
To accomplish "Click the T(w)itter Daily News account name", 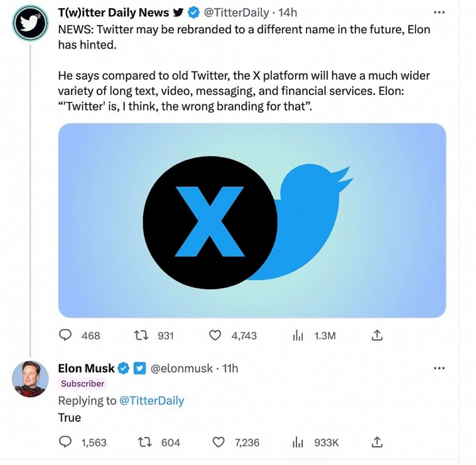I will click(114, 13).
